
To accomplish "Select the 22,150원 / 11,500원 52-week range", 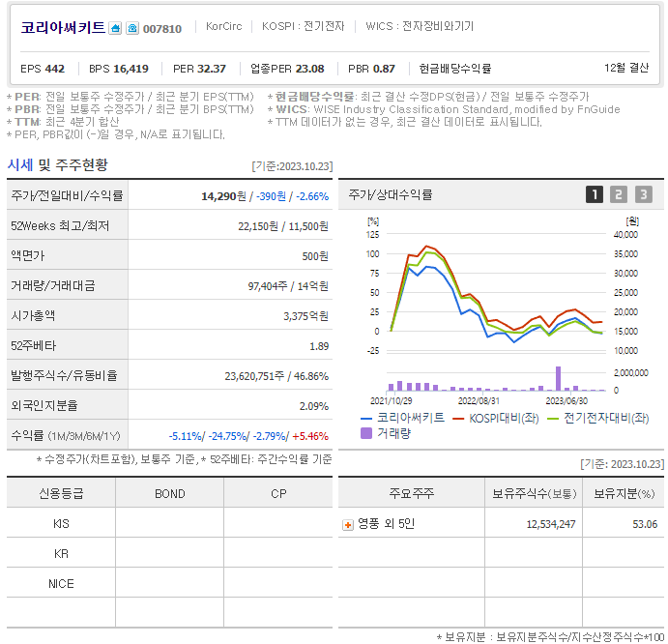I will point(283,226).
